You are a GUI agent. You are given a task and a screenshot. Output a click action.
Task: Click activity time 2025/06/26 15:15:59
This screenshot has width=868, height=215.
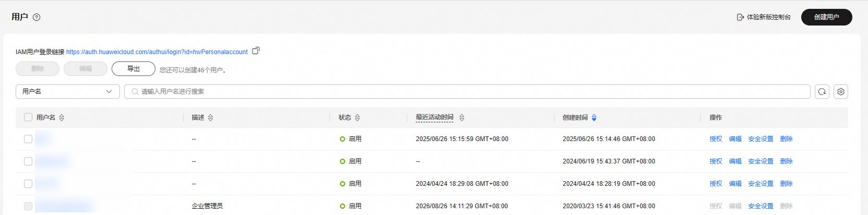(x=462, y=139)
